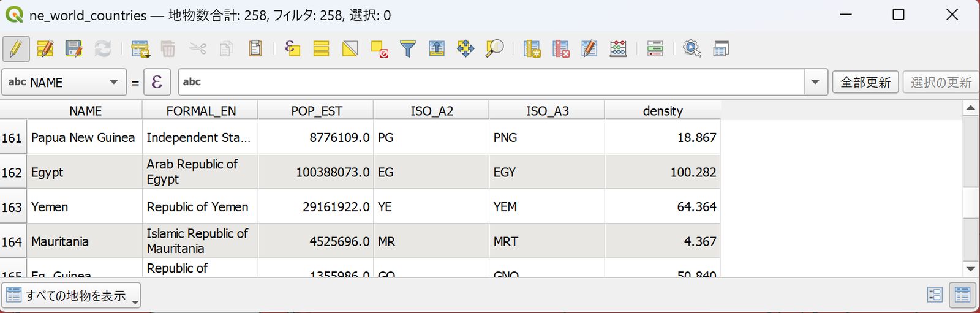
Task: Click the Egypt name cell
Action: click(x=85, y=172)
